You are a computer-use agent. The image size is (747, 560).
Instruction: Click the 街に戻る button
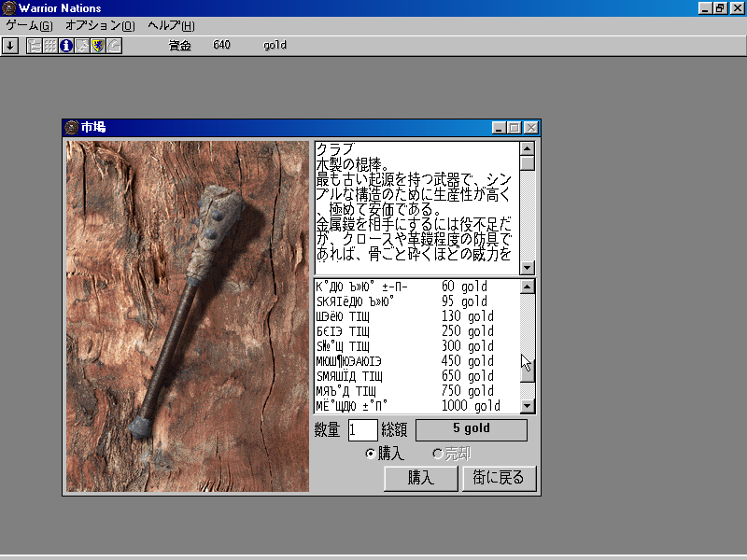click(x=499, y=478)
